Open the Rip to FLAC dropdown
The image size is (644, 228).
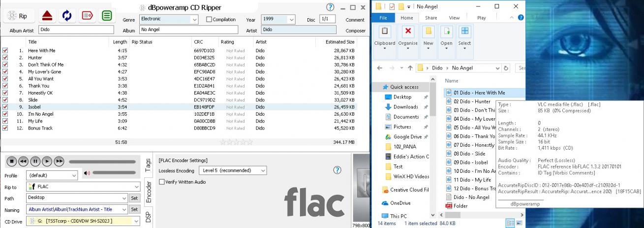136,187
